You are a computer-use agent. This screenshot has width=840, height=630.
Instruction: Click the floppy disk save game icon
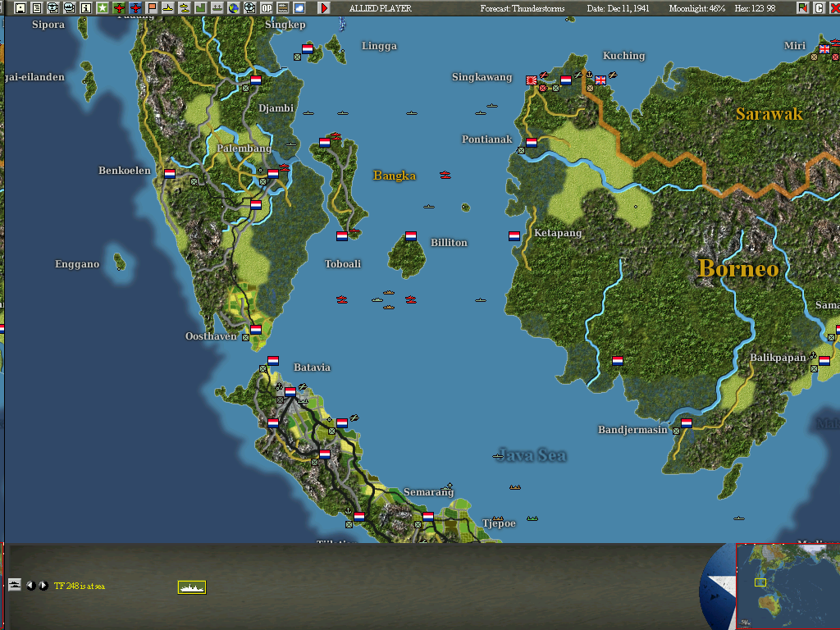tap(21, 8)
